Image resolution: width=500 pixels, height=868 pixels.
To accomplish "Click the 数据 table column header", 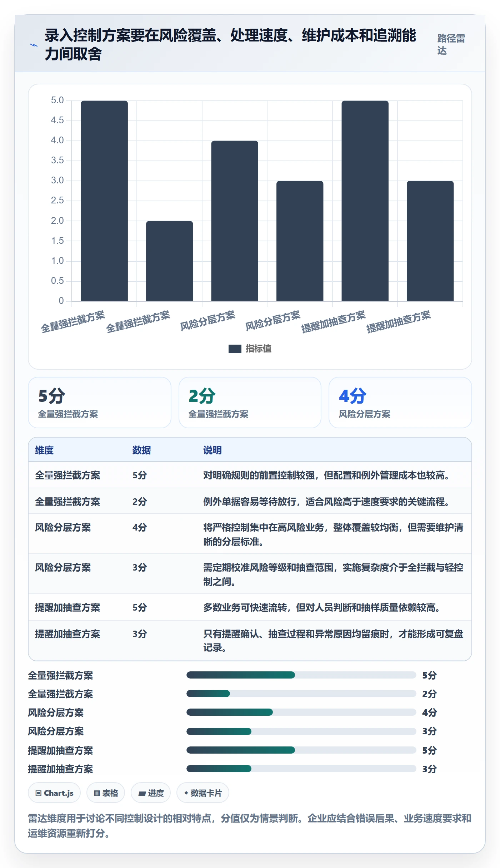I will (x=142, y=450).
